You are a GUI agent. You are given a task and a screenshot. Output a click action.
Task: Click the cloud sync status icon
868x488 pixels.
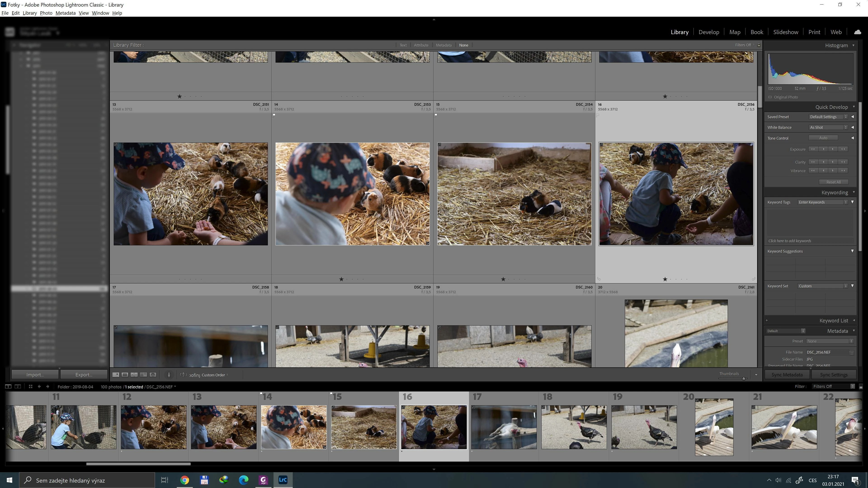858,32
